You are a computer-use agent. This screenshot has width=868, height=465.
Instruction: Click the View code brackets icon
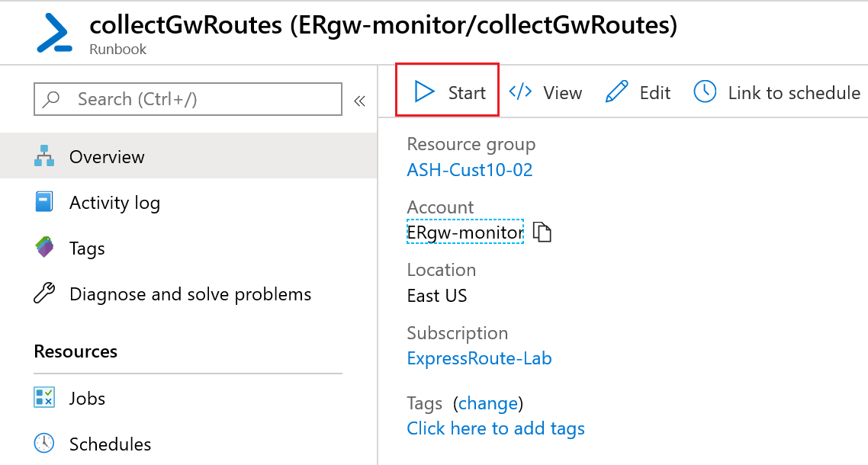(520, 92)
